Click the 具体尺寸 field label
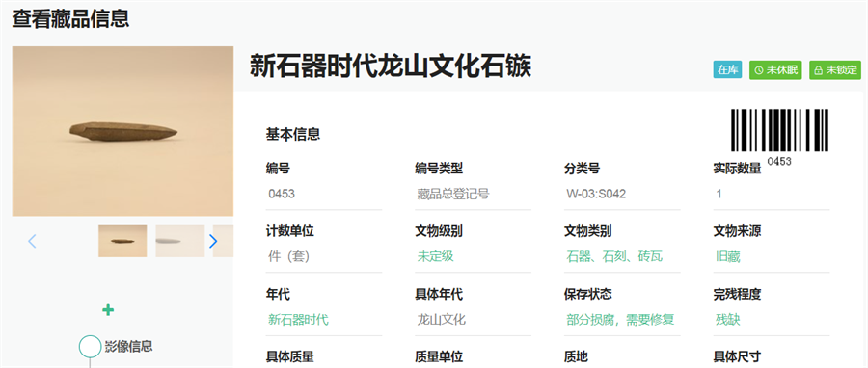868x368 pixels. pyautogui.click(x=738, y=357)
